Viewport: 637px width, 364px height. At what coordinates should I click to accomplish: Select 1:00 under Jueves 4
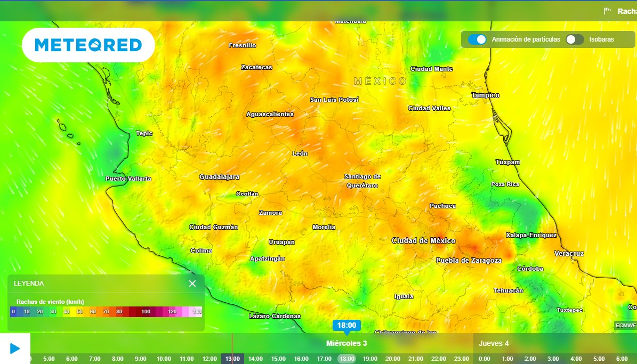point(507,359)
